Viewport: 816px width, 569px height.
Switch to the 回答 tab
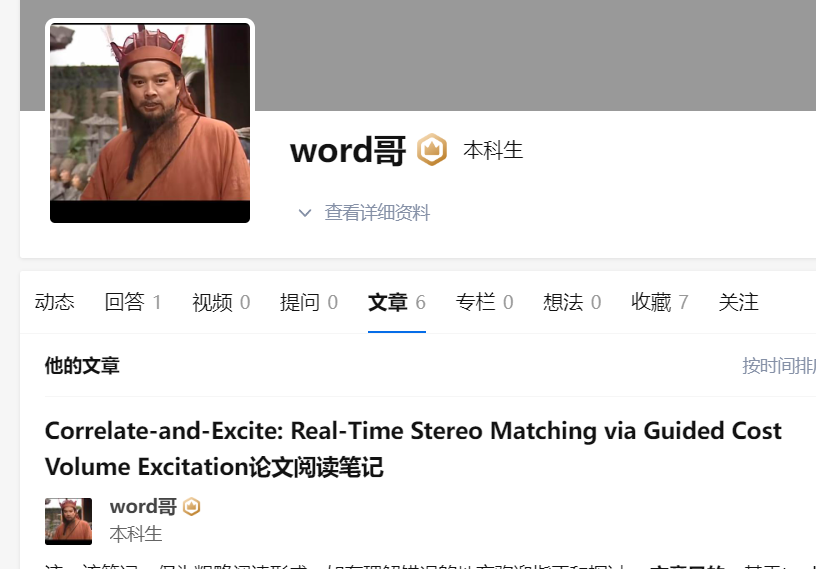pyautogui.click(x=133, y=302)
